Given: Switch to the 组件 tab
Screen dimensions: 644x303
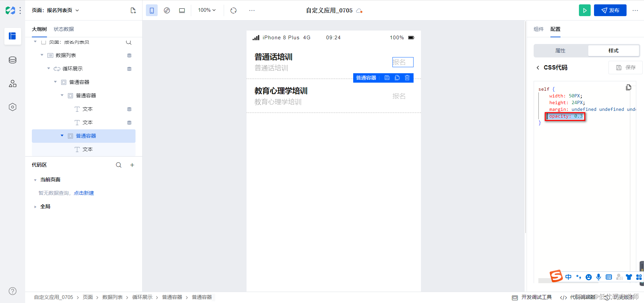Looking at the screenshot, I should pos(539,29).
